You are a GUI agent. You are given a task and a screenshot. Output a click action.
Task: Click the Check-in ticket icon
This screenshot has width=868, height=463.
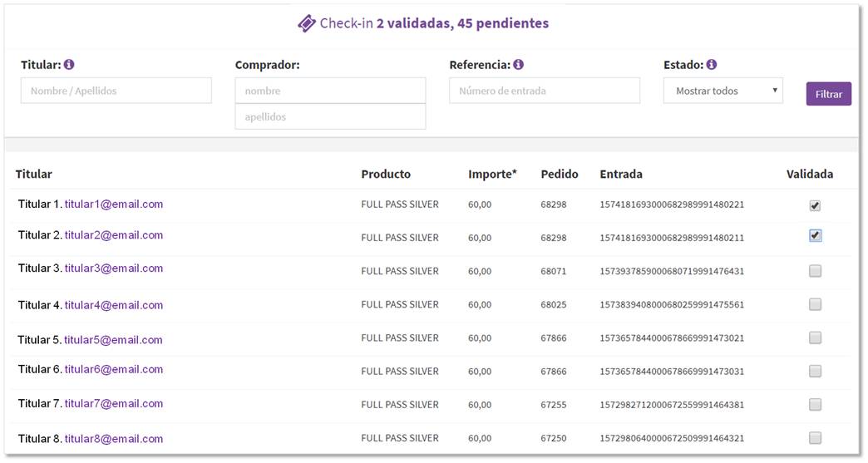tap(307, 23)
